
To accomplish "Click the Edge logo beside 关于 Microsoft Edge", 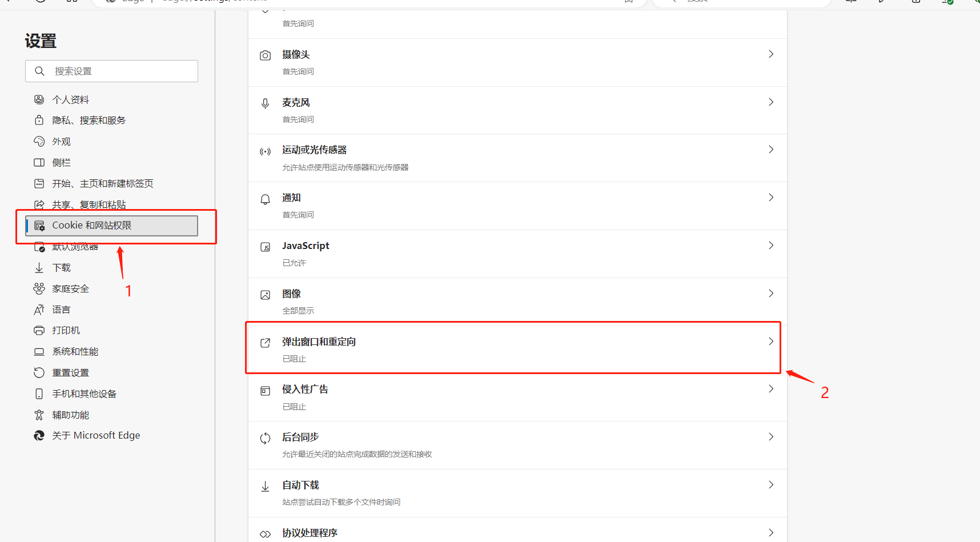I will [39, 435].
